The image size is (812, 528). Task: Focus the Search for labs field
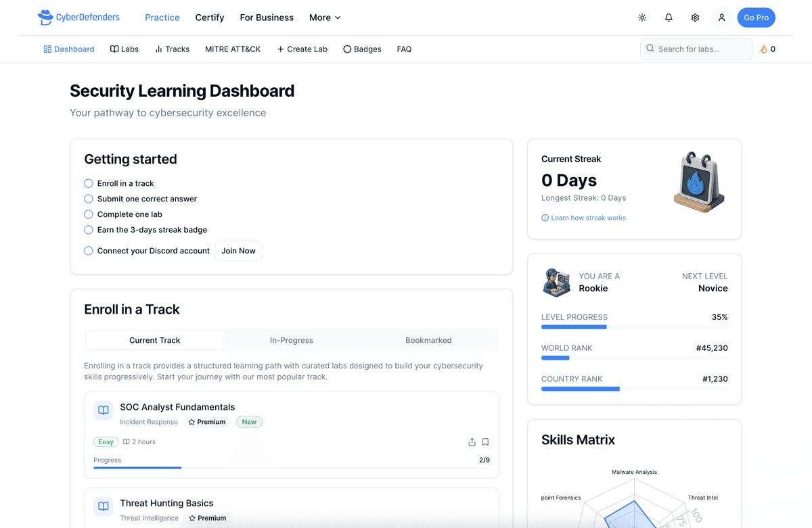tap(696, 49)
